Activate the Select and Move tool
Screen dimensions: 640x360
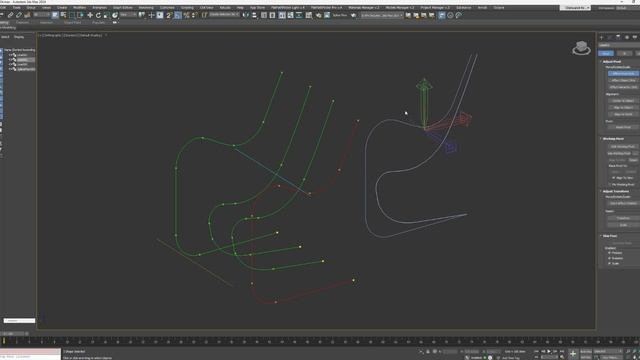(x=90, y=15)
